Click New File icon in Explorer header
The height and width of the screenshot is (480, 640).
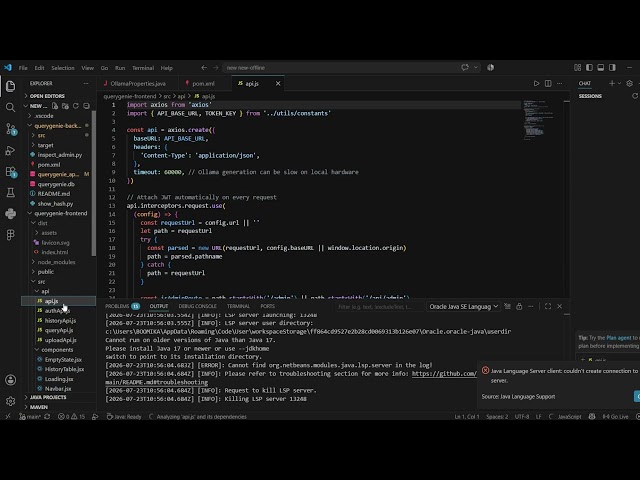[55, 106]
